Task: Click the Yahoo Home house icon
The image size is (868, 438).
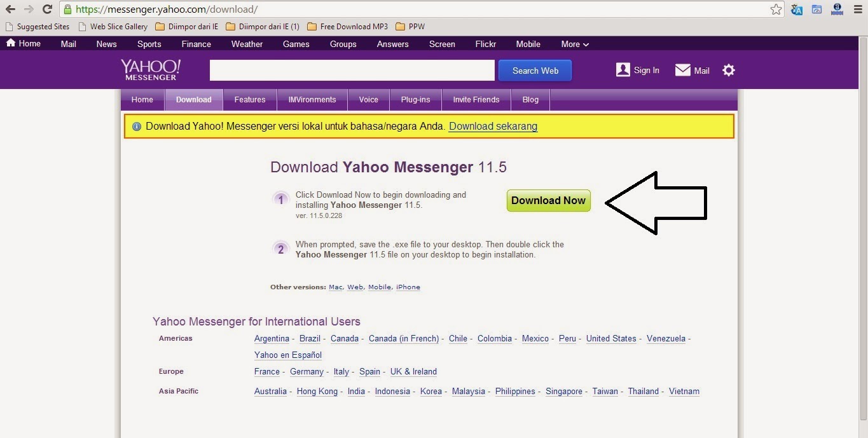Action: (11, 43)
